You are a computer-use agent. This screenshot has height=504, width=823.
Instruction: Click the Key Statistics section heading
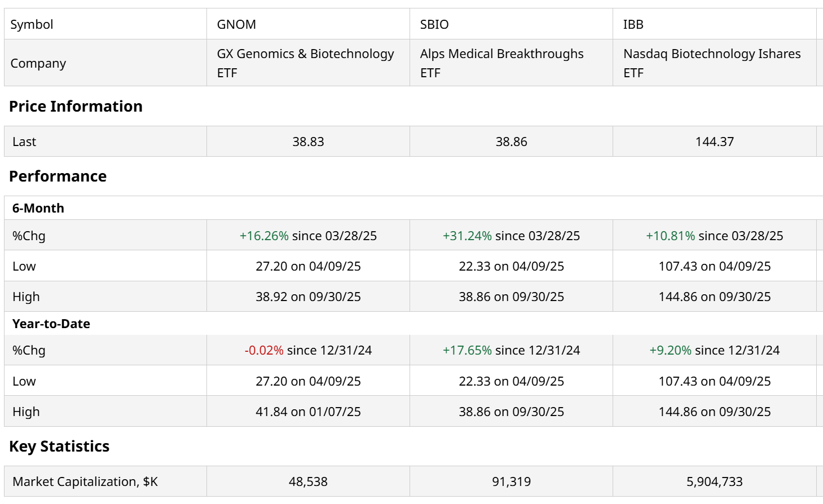tap(59, 446)
